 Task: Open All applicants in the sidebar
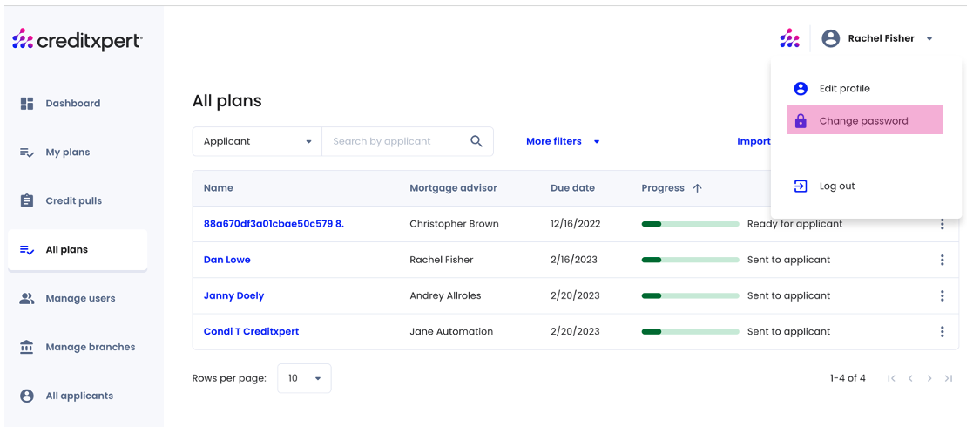click(x=78, y=396)
